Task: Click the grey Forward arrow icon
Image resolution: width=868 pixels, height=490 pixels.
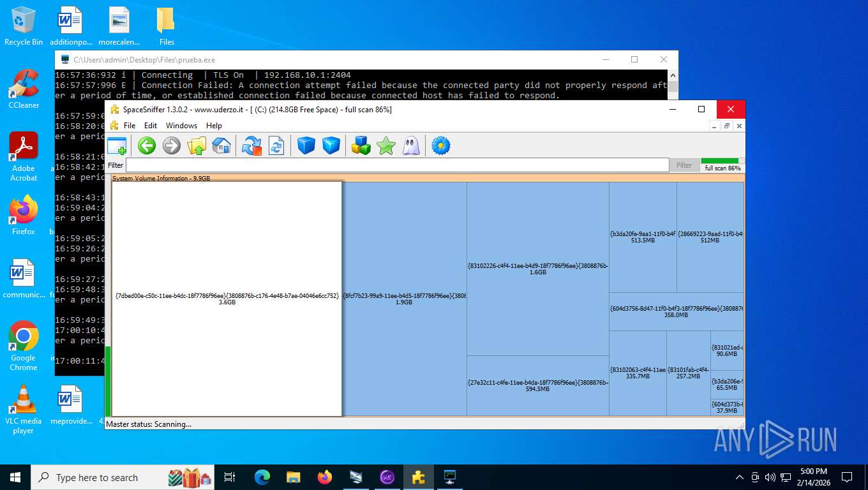Action: [x=172, y=145]
